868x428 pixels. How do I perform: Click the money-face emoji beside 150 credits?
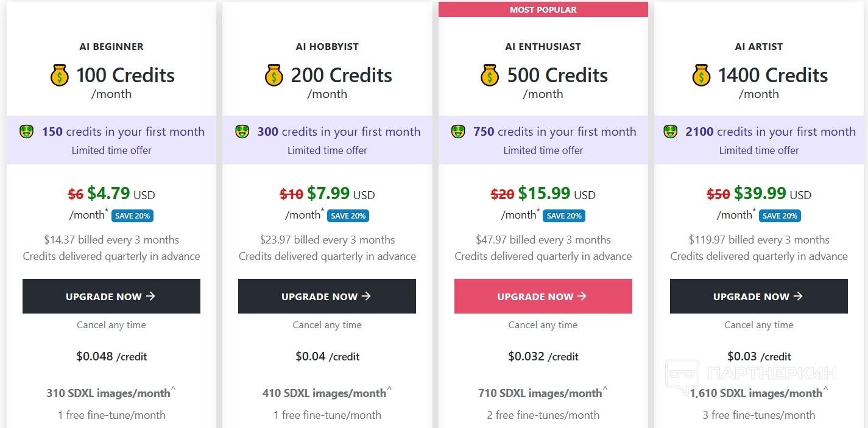click(x=26, y=132)
